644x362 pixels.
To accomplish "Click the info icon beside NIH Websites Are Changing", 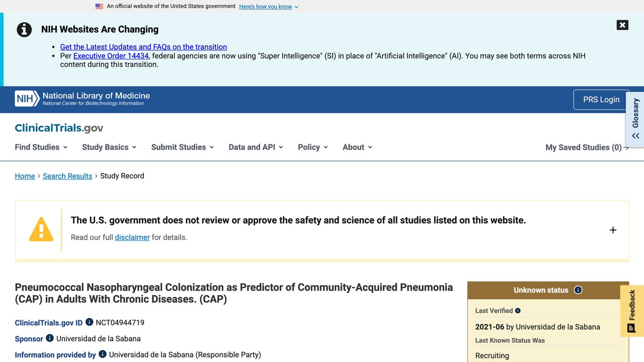I will (24, 30).
